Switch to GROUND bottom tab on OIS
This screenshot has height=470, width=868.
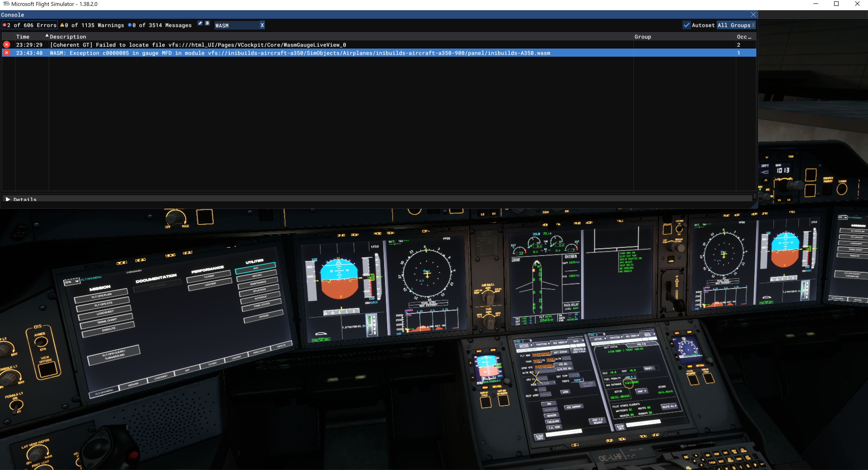pyautogui.click(x=133, y=384)
